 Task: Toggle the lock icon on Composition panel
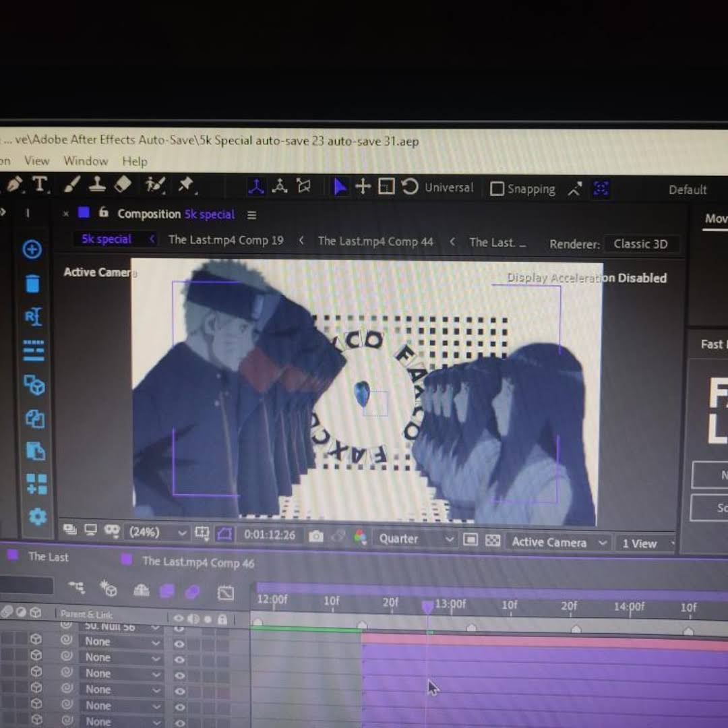[104, 212]
